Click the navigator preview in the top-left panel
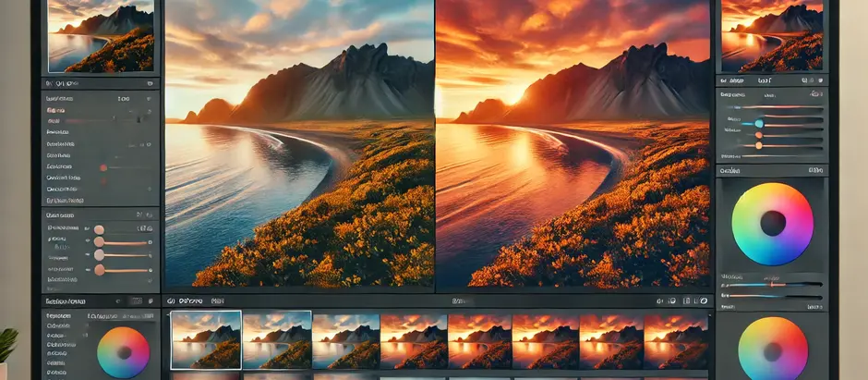The height and width of the screenshot is (380, 868). [x=101, y=37]
